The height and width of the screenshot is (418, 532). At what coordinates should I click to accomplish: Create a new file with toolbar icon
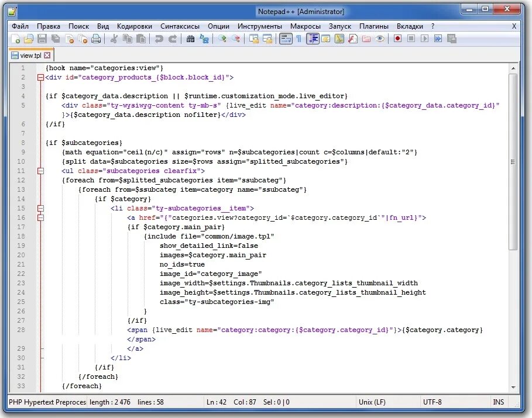tap(15, 39)
